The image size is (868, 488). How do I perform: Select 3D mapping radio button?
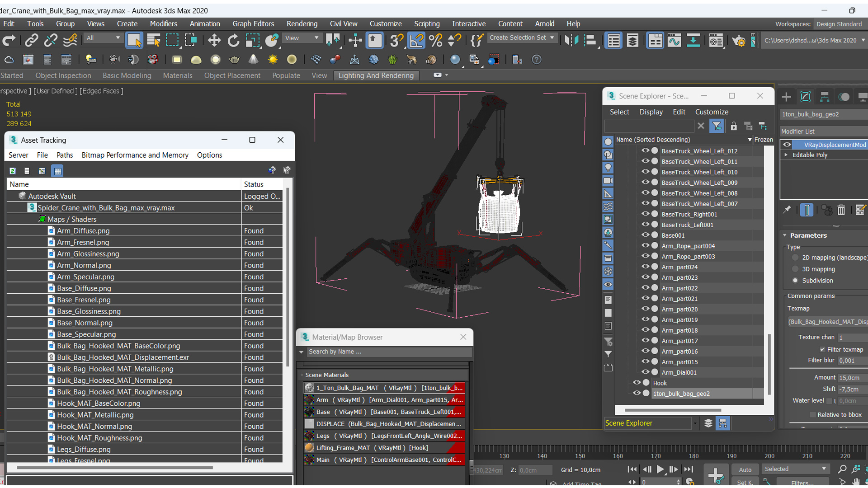click(x=795, y=269)
